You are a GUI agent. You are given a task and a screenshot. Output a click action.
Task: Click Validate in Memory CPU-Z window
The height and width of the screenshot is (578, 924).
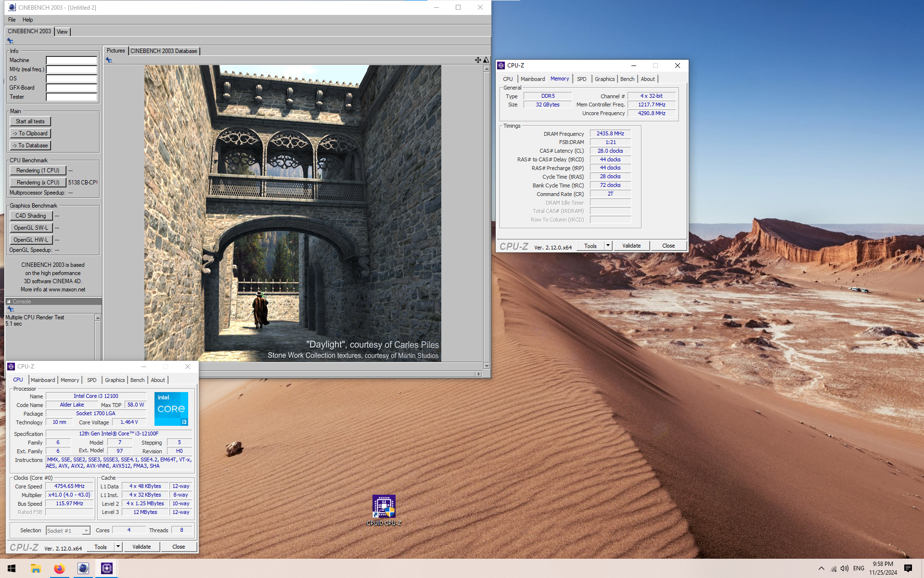pyautogui.click(x=631, y=246)
